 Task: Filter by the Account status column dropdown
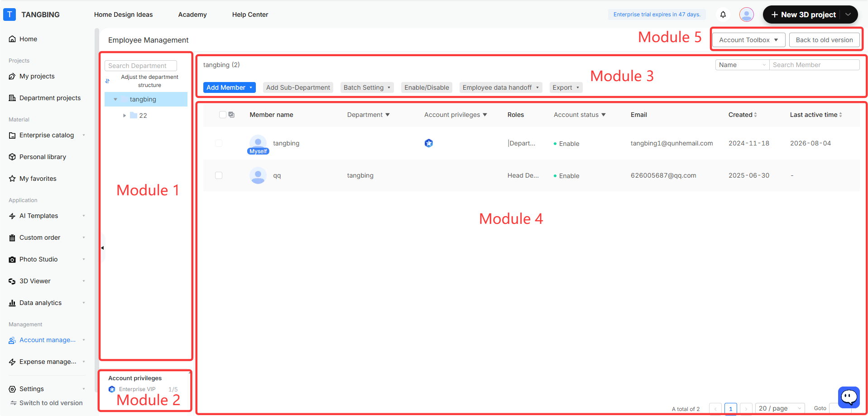pos(604,115)
